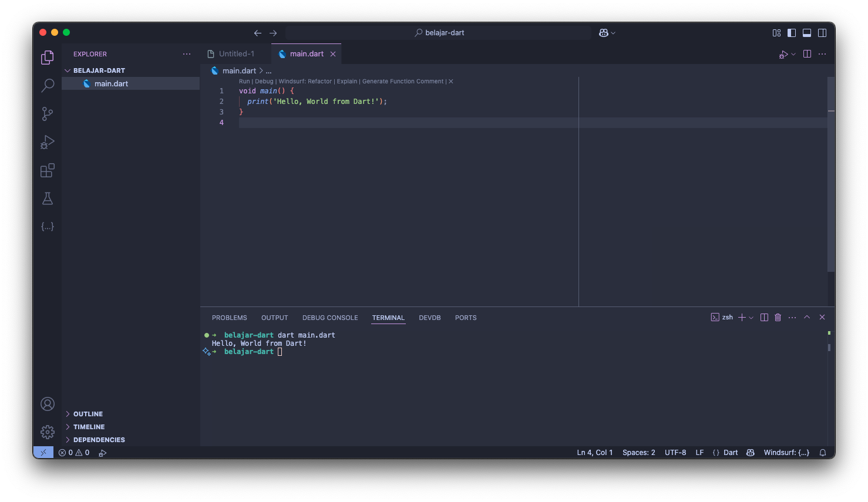Toggle the bottom panel visibility
Screen dimensions: 868x502
point(807,33)
